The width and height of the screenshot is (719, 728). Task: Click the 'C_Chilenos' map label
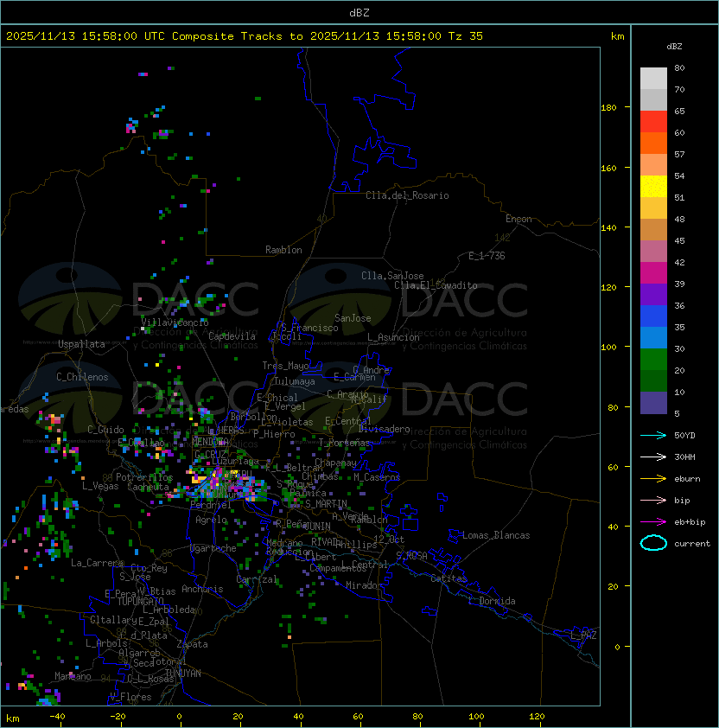tap(82, 377)
